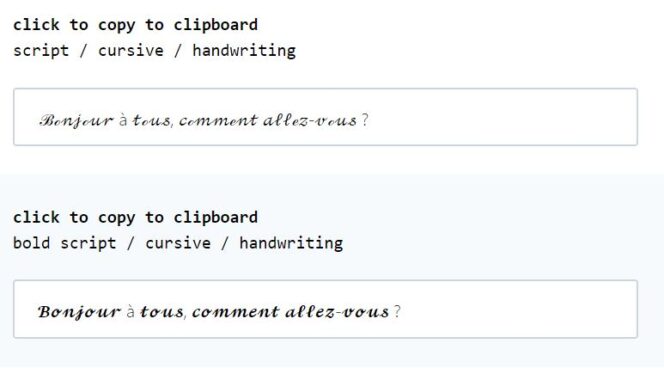
Task: Click 'comment' in the regular script text
Action: 218,121
